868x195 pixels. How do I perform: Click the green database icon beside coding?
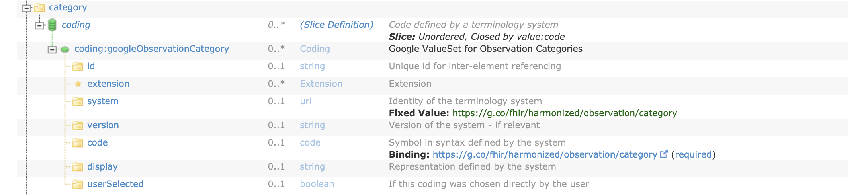coord(52,25)
